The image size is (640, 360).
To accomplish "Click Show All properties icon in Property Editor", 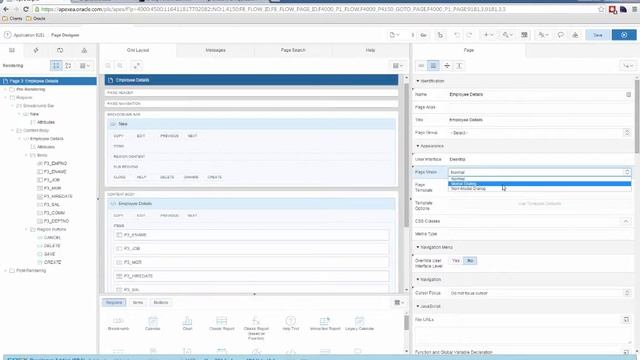I will [433, 66].
